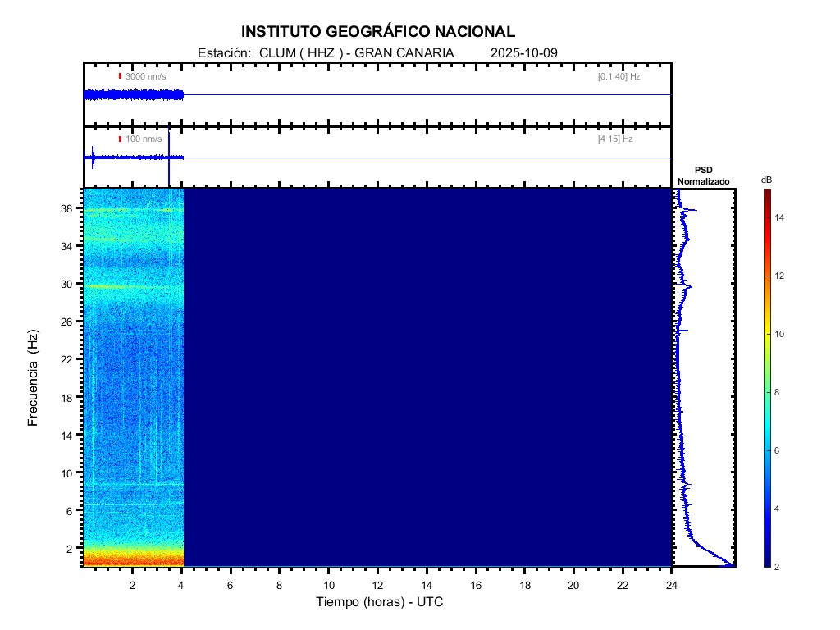Image resolution: width=840 pixels, height=630 pixels.
Task: Click the 12 hour tick on the time axis
Action: (x=377, y=585)
